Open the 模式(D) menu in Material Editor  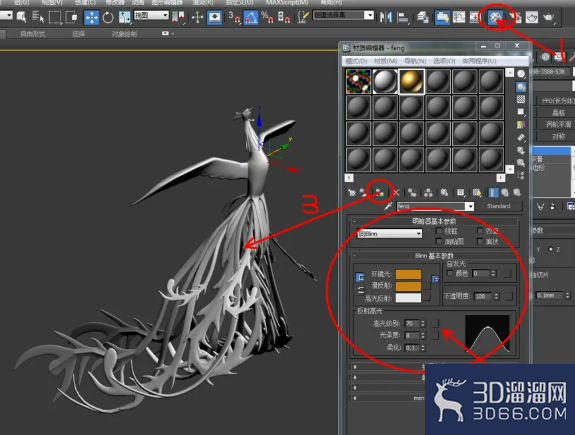[x=356, y=61]
